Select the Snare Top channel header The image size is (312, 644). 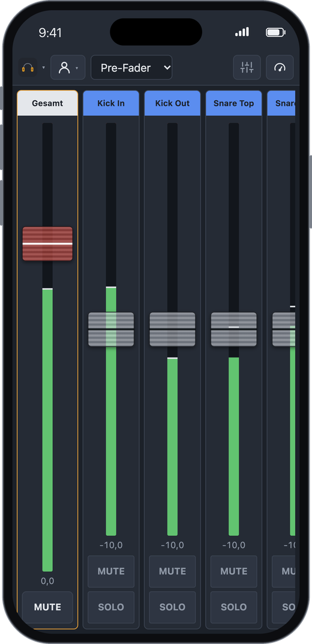(x=233, y=103)
